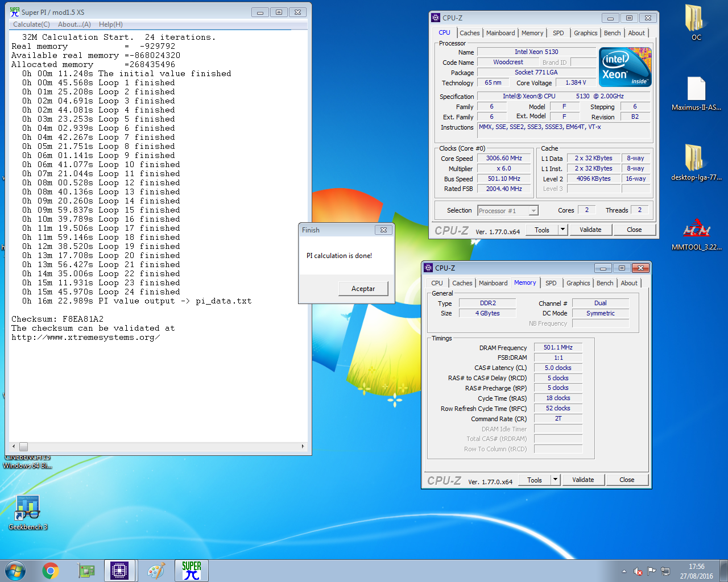
Task: Open the Calculate(C) menu in Super PI
Action: pyautogui.click(x=31, y=24)
